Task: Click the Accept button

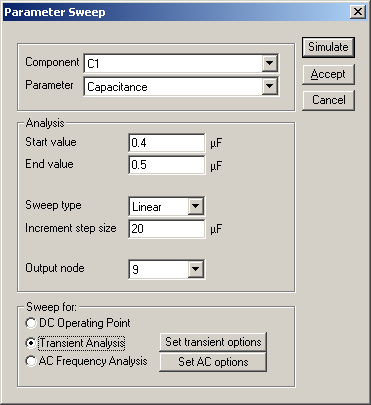Action: pyautogui.click(x=328, y=74)
